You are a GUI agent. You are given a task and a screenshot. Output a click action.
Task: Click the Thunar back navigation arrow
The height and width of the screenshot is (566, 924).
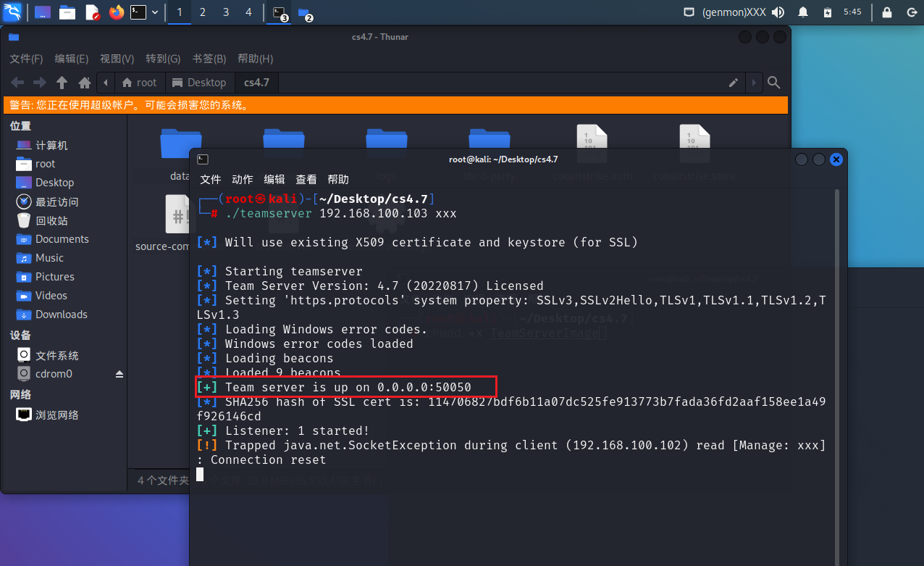click(x=17, y=83)
